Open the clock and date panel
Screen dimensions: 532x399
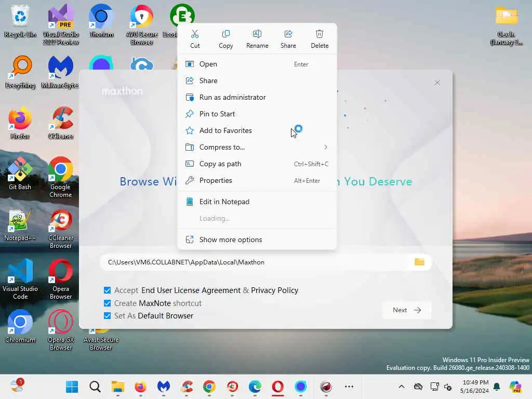475,387
